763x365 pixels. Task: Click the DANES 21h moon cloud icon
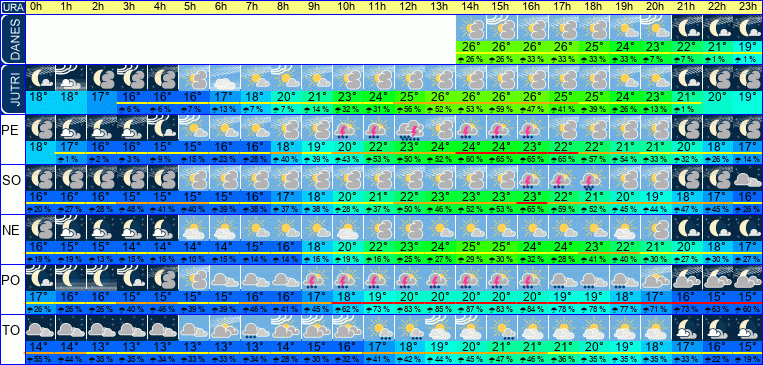click(687, 28)
